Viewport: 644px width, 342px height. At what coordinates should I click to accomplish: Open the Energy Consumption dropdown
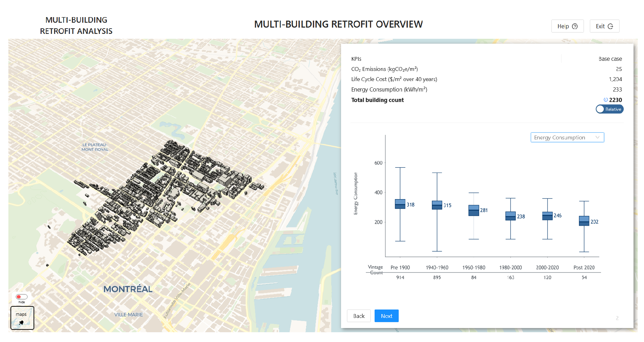coord(567,138)
